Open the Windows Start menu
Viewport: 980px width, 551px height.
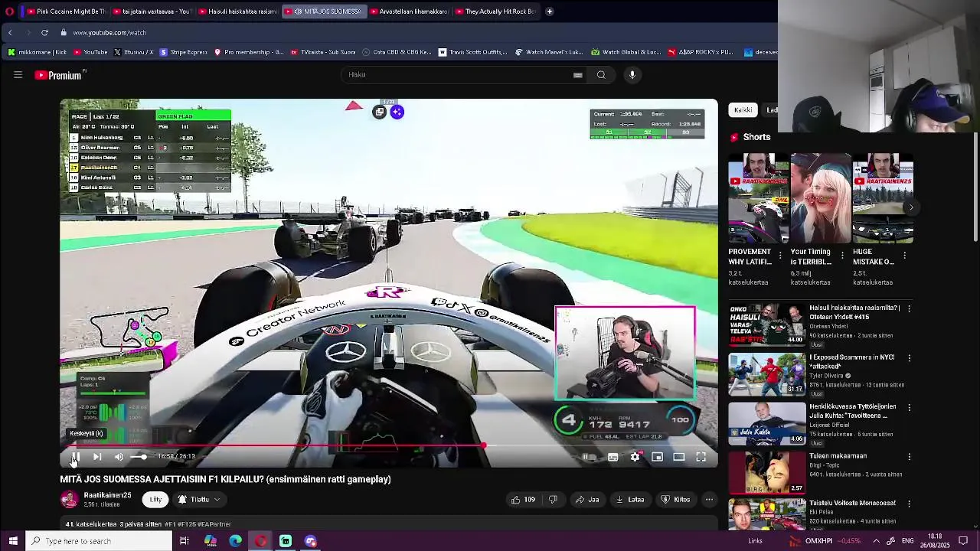[12, 541]
